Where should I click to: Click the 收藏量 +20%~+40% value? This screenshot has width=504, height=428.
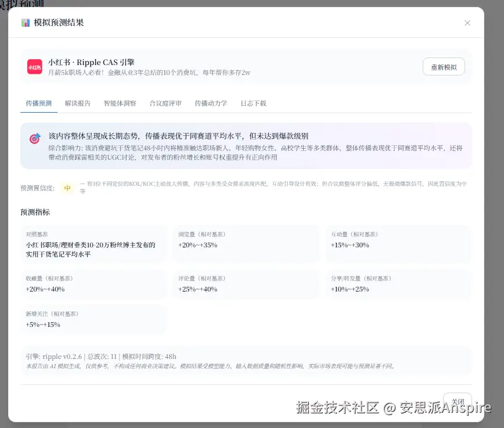point(45,289)
